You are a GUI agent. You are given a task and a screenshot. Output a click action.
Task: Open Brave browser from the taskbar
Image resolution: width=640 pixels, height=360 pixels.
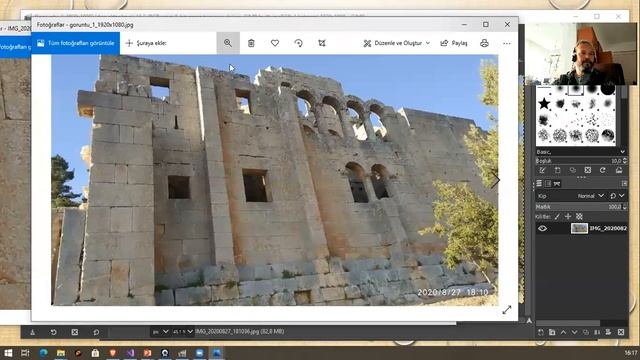113,353
